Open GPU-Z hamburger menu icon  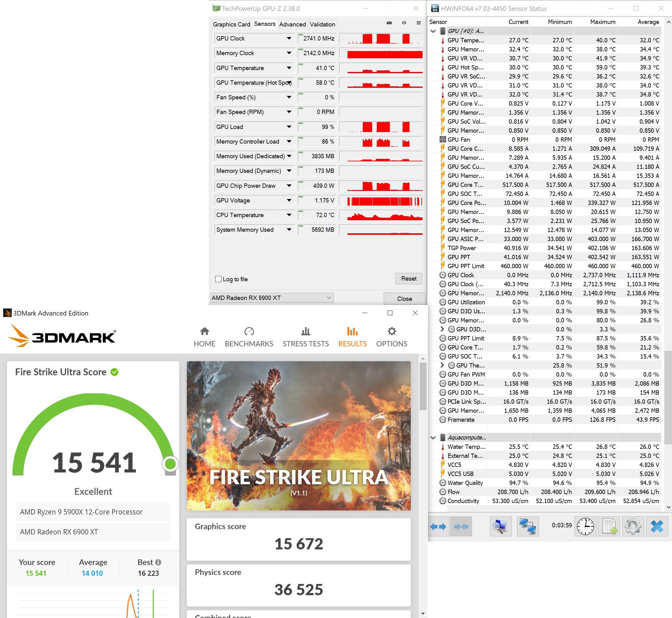coord(419,23)
